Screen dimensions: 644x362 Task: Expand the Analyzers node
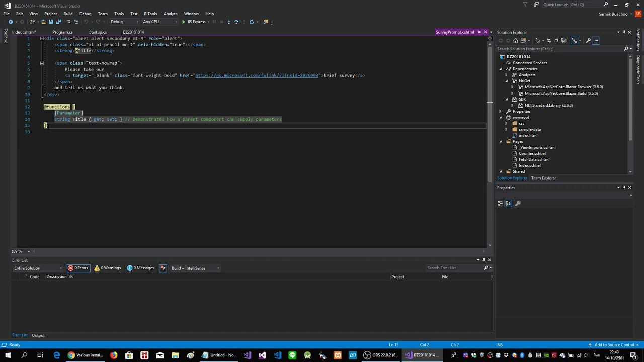(x=507, y=75)
